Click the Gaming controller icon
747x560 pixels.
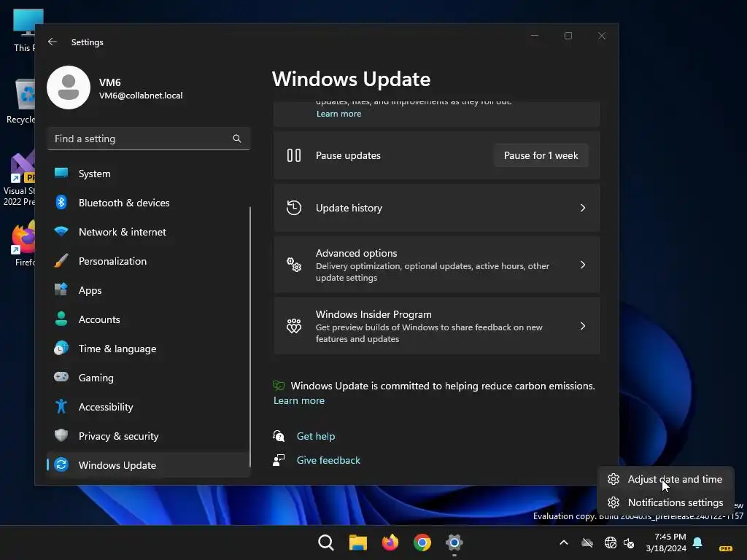click(61, 377)
